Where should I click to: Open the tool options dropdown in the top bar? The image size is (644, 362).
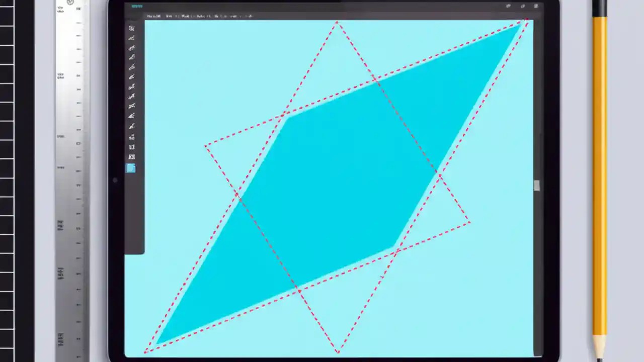[232, 16]
